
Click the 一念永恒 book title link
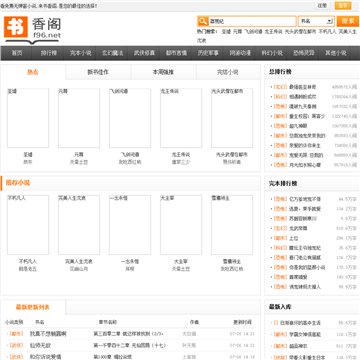[x=130, y=262]
